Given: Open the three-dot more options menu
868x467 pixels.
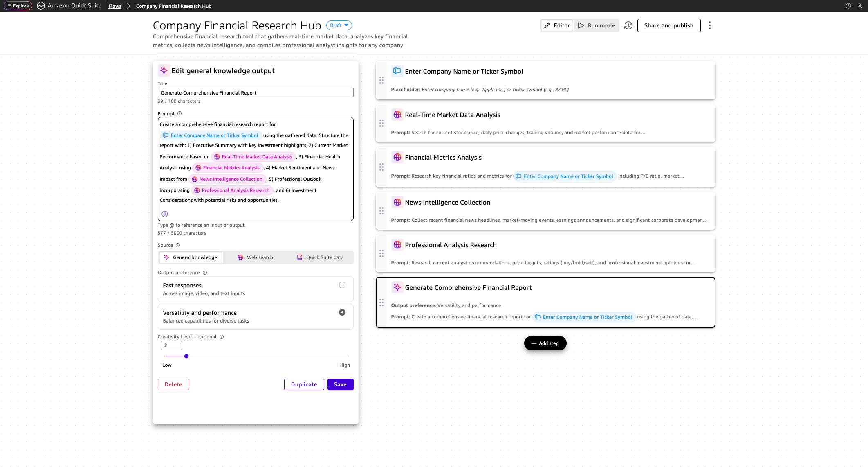Looking at the screenshot, I should click(709, 25).
